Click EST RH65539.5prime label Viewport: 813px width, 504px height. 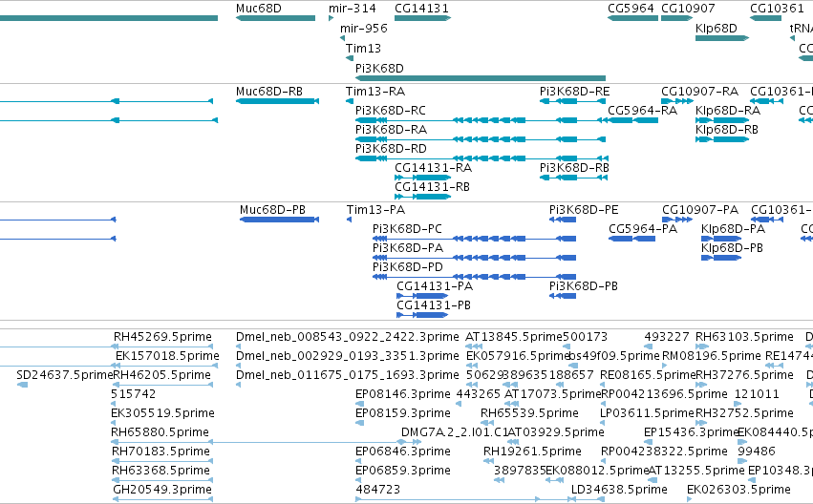click(x=529, y=414)
